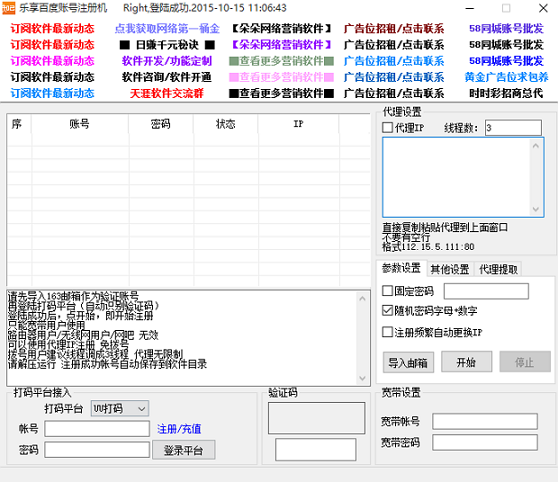Click scroll-up arrow in log text area
This screenshot has height=482, width=558.
[362, 299]
